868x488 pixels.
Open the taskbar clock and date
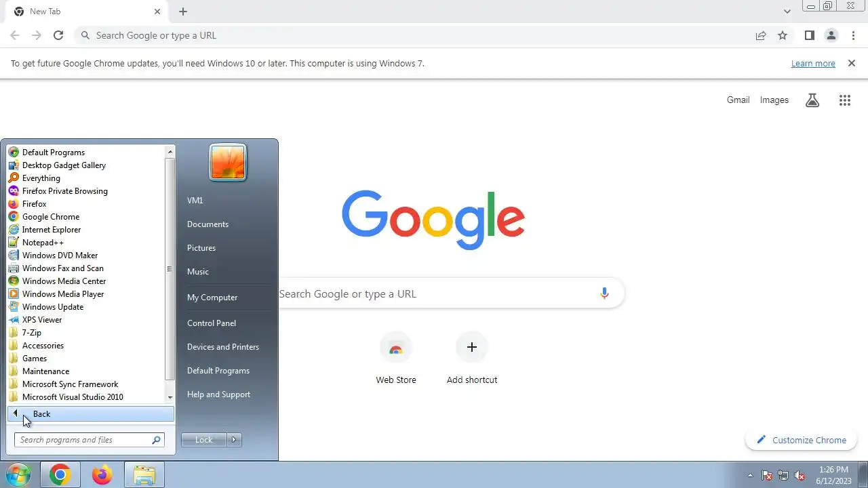click(833, 475)
